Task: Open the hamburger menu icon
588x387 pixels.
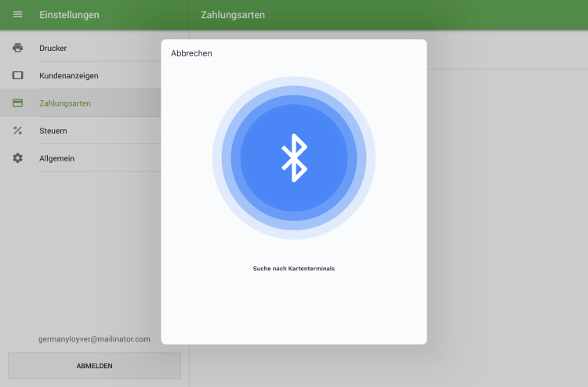Action: pos(17,15)
